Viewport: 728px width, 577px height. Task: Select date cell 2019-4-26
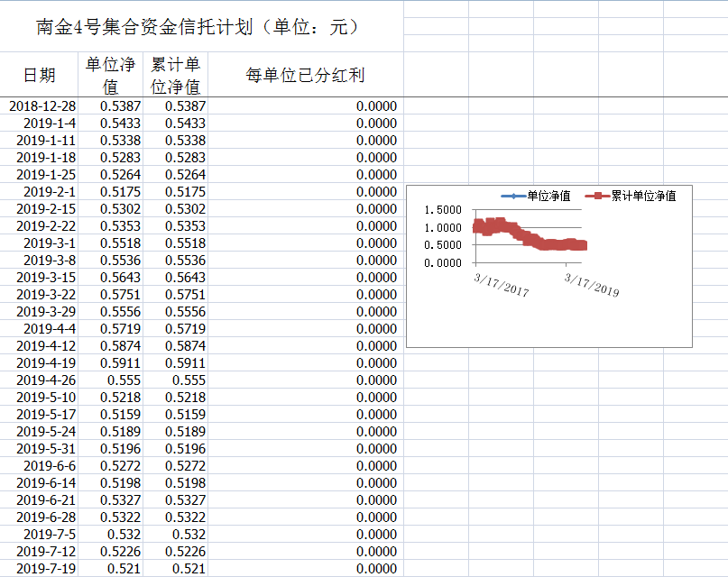coord(39,380)
